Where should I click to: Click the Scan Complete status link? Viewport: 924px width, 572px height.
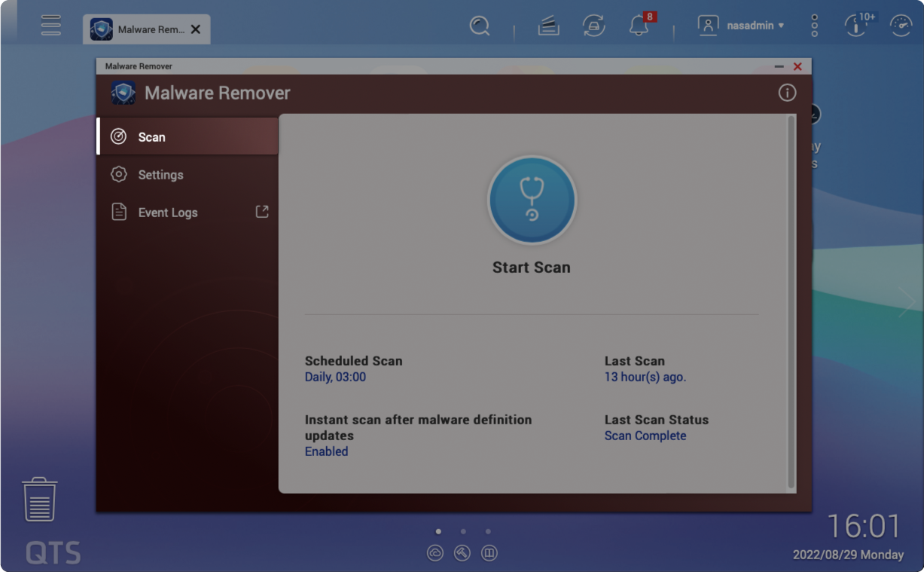tap(645, 436)
